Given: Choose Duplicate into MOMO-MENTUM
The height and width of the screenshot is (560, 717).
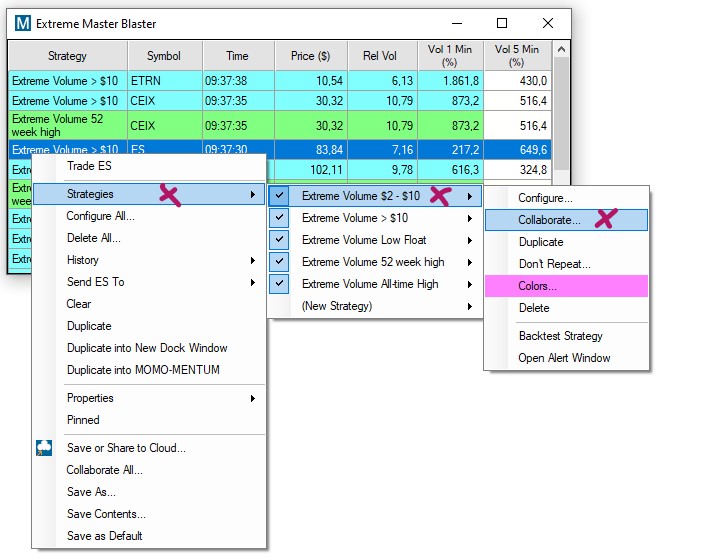Looking at the screenshot, I should tap(143, 370).
